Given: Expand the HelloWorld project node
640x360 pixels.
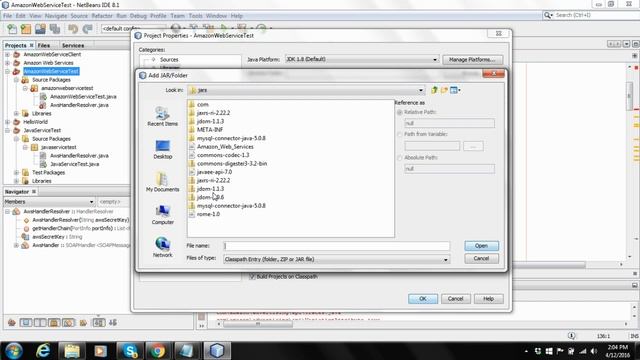Looking at the screenshot, I should pos(7,122).
